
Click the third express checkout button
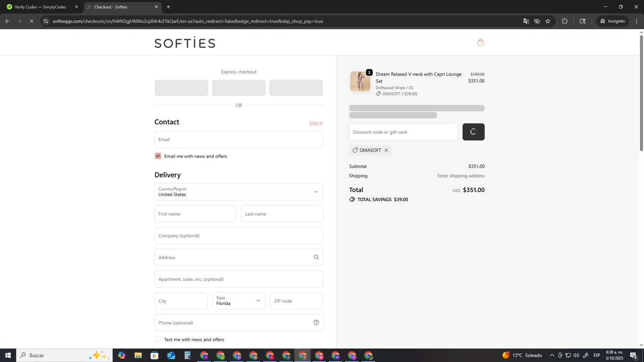point(296,88)
